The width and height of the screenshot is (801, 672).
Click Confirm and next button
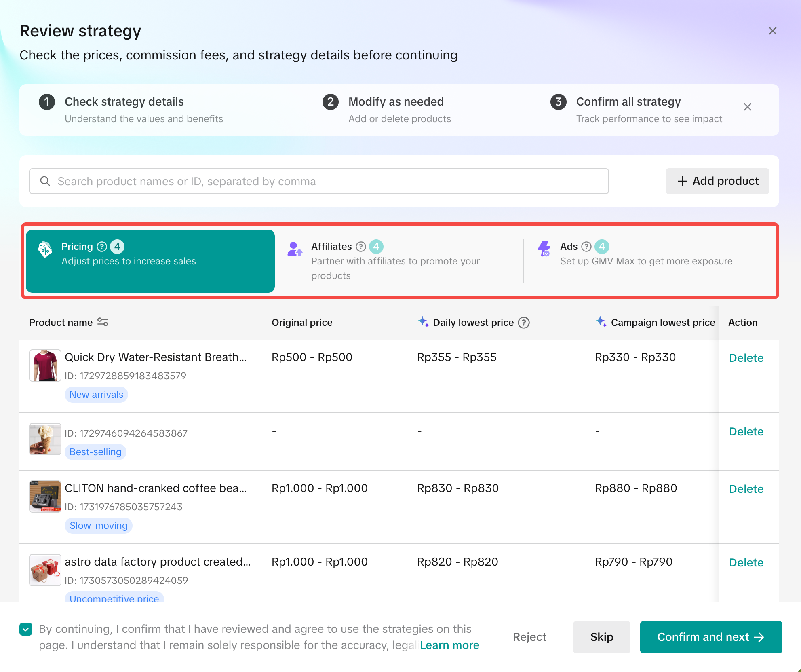[710, 637]
